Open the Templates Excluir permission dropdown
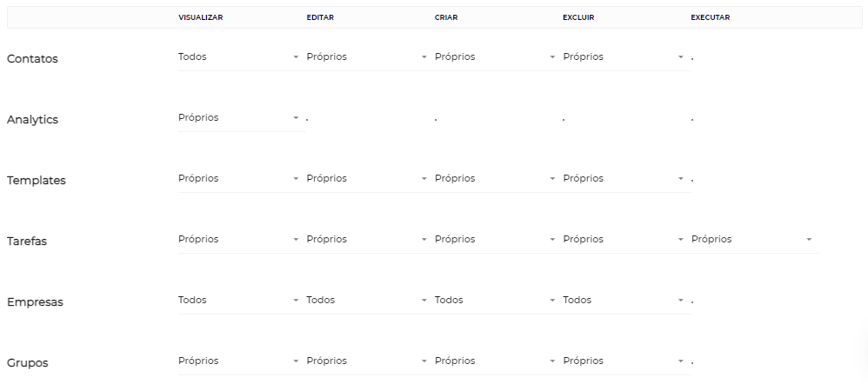Image resolution: width=868 pixels, height=384 pixels. 624,179
